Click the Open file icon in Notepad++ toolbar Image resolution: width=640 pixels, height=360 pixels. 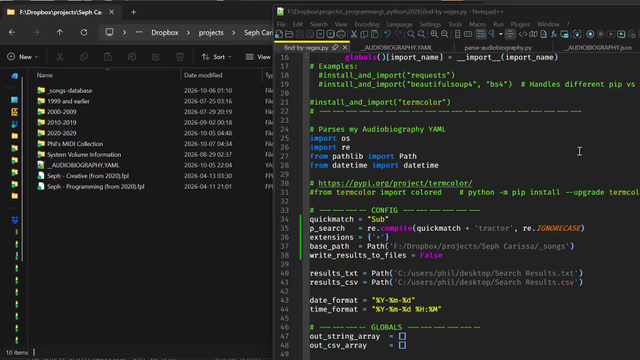click(x=289, y=34)
